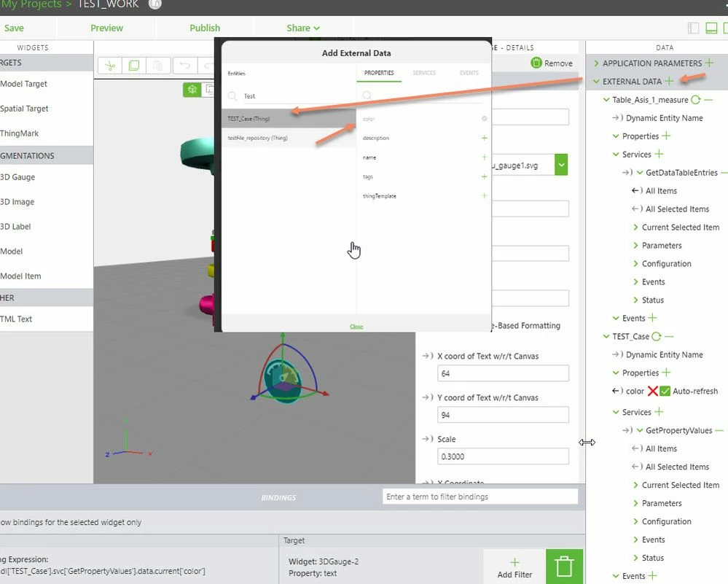Switch to PROPERTIES tab in dialog
The height and width of the screenshot is (584, 728).
pyautogui.click(x=379, y=73)
